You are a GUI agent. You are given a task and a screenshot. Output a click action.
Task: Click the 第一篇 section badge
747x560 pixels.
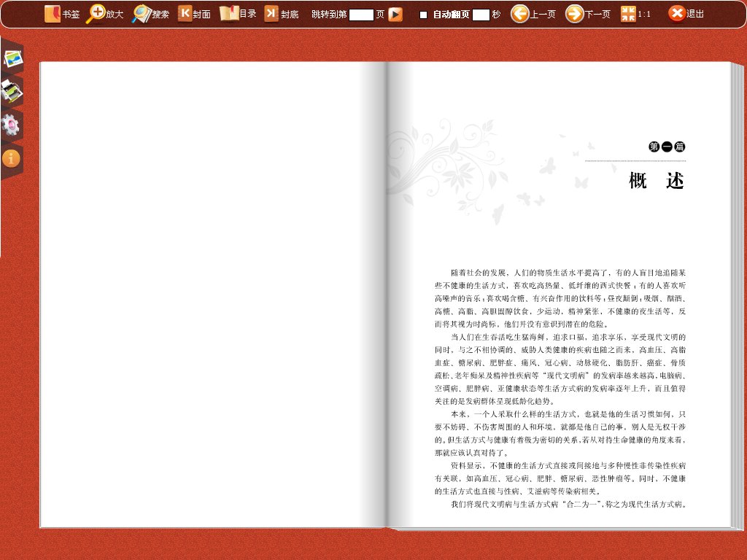click(x=667, y=147)
